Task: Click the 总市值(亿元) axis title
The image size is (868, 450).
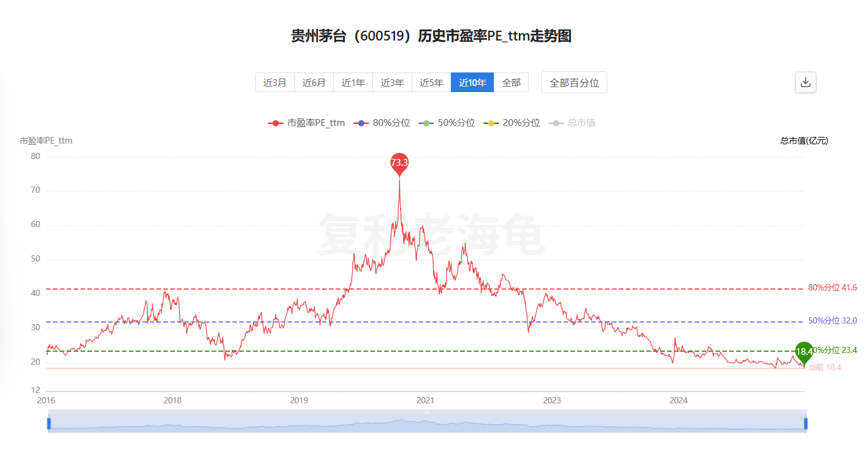Action: click(804, 141)
